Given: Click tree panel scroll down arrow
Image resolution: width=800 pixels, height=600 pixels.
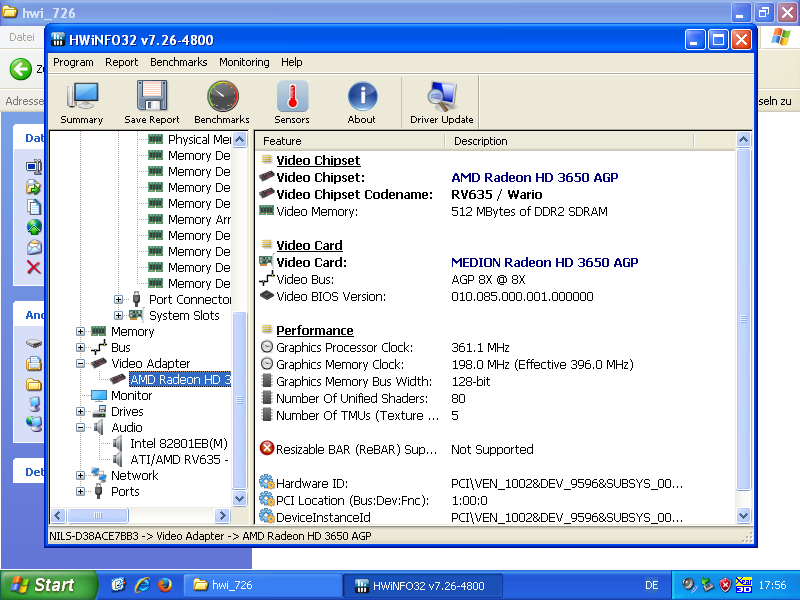Looking at the screenshot, I should (x=239, y=498).
